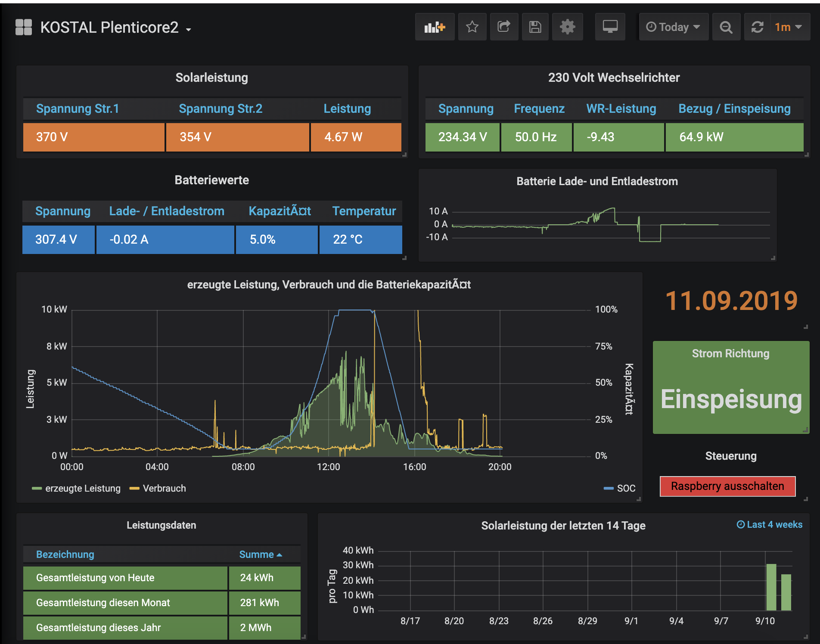The height and width of the screenshot is (644, 820).
Task: Click the 4.67 W Leistung cell
Action: [356, 137]
